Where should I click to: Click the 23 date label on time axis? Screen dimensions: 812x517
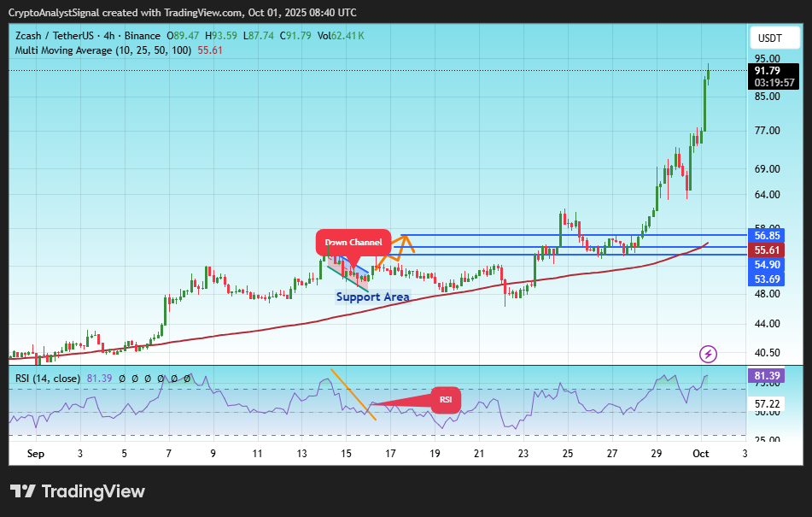[523, 454]
